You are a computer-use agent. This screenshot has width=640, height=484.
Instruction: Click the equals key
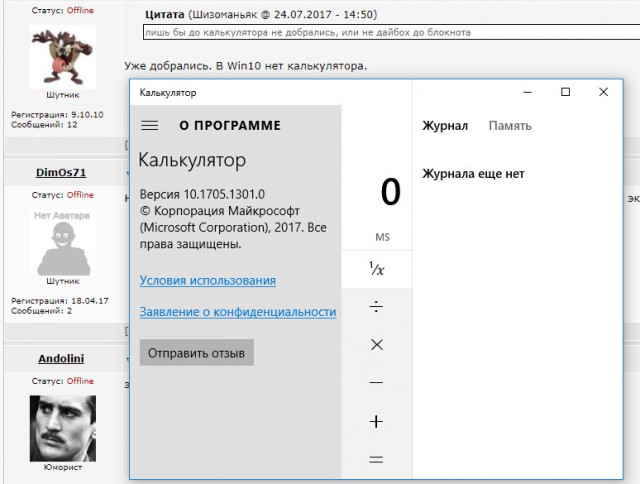tap(376, 460)
